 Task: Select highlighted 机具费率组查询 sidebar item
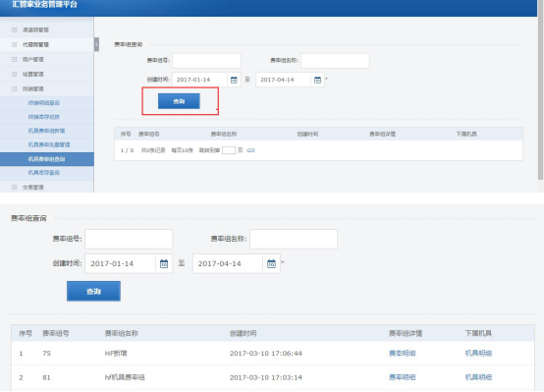[47, 159]
